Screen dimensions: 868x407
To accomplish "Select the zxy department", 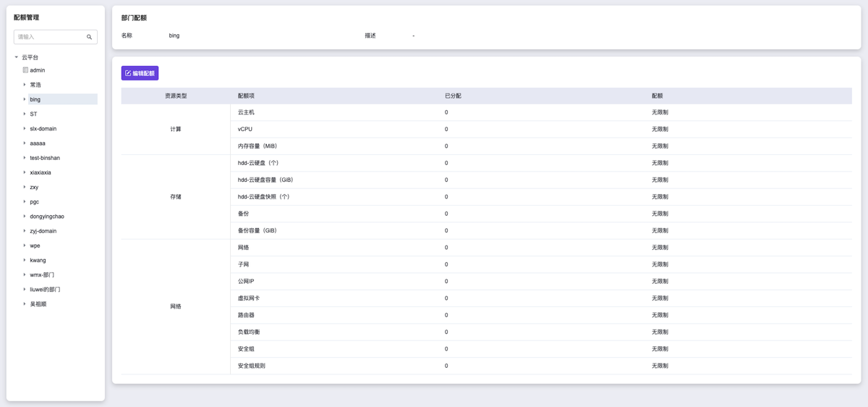I will (x=34, y=187).
